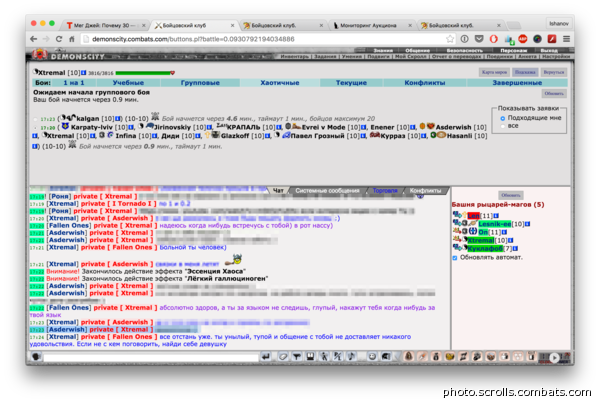Switch to the 'Хаотичные' battles tab
600x402 pixels.
coord(280,83)
